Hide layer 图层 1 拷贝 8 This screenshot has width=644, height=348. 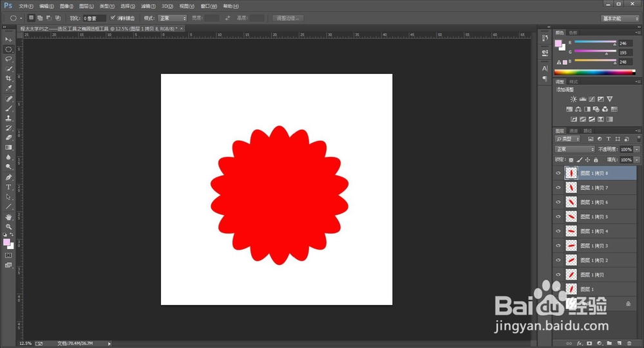558,173
